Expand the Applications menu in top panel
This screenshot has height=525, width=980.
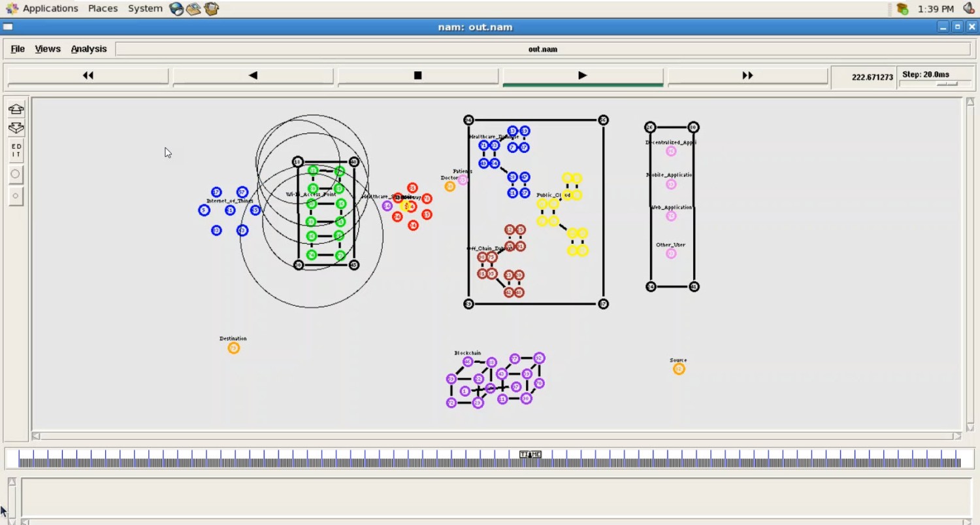click(50, 8)
